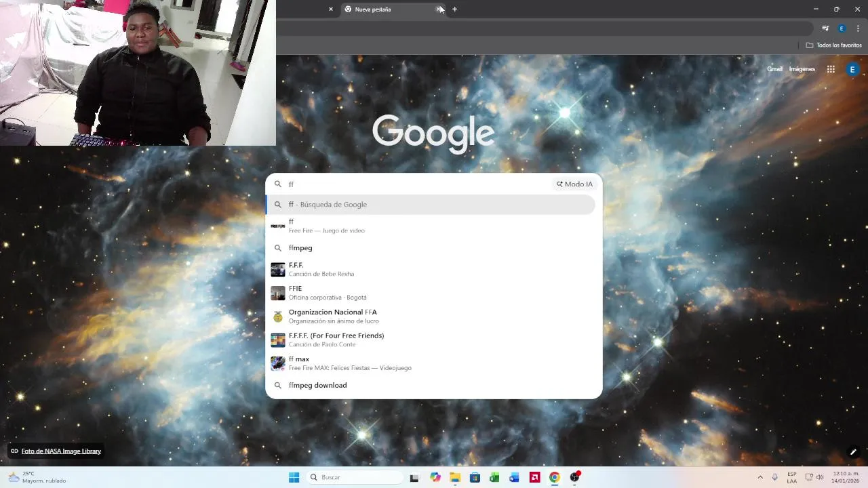
Task: Pick the F.F.F. Bebe Rexha song suggestion
Action: 431,270
